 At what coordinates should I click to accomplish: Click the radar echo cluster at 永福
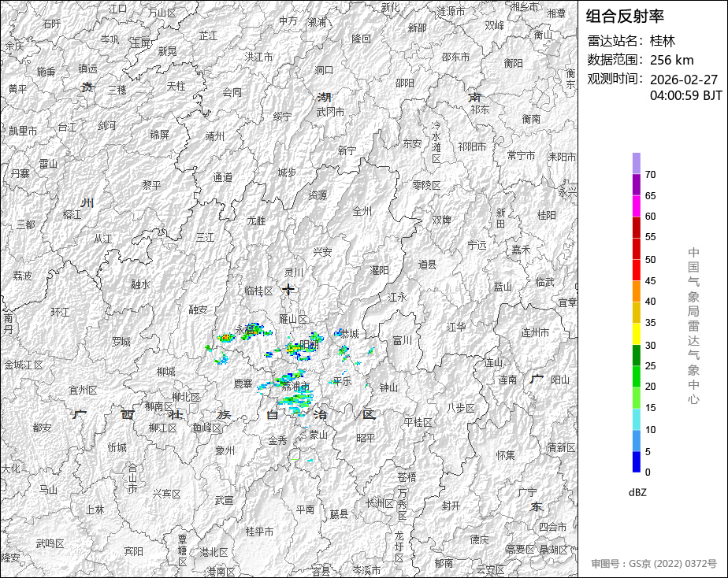click(x=253, y=330)
